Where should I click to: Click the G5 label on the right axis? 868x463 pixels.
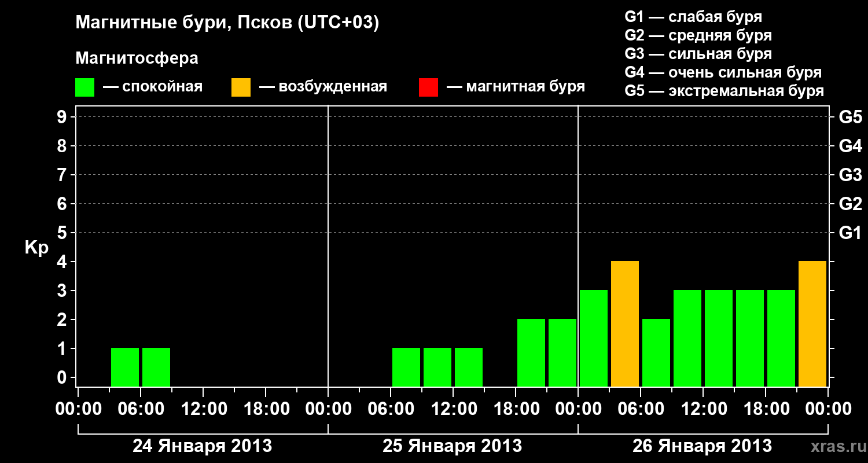click(x=851, y=117)
